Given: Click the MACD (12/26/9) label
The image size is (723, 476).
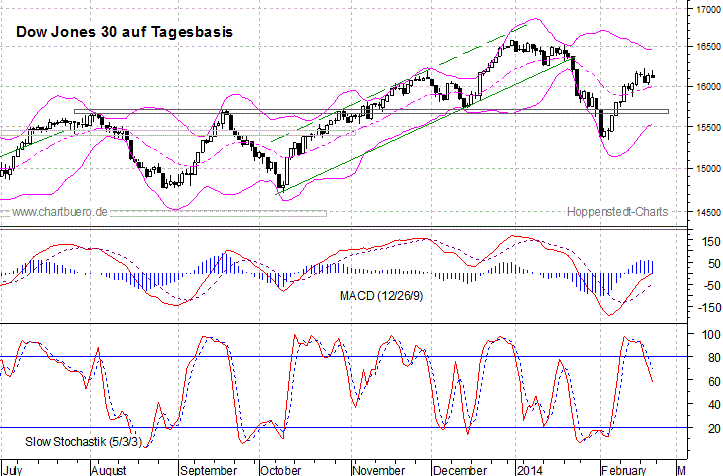Looking at the screenshot, I should point(381,296).
